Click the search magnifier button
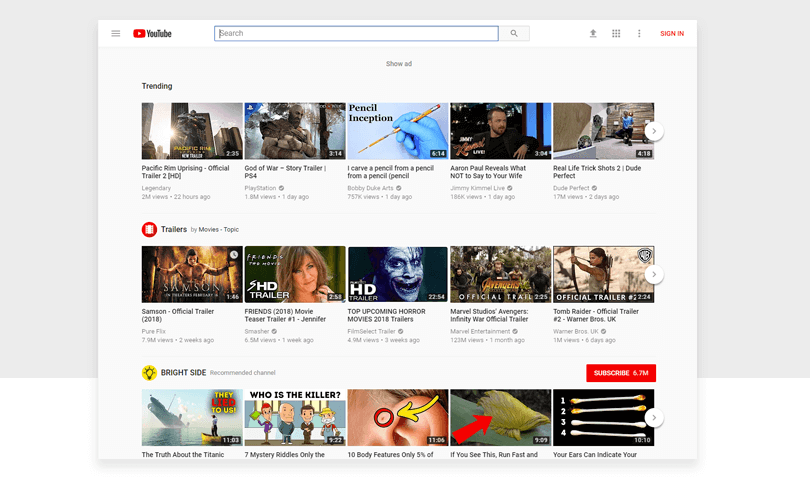 [514, 34]
